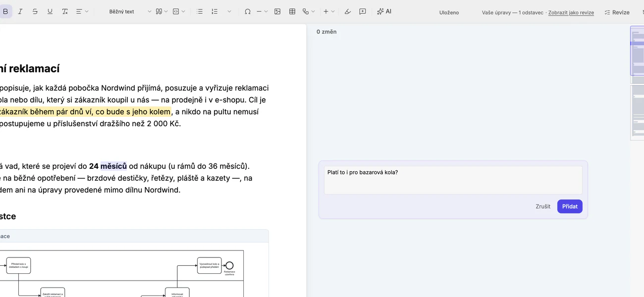This screenshot has width=644, height=297.
Task: Toggle strikethrough formatting
Action: [35, 11]
